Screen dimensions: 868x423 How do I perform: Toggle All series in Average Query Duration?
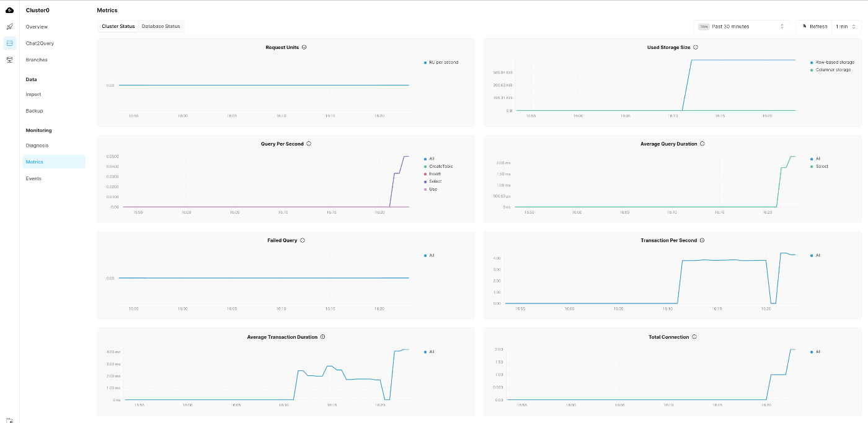click(815, 159)
